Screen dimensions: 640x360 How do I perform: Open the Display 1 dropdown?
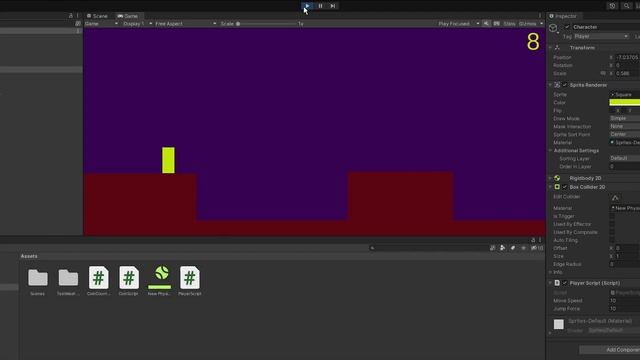137,24
